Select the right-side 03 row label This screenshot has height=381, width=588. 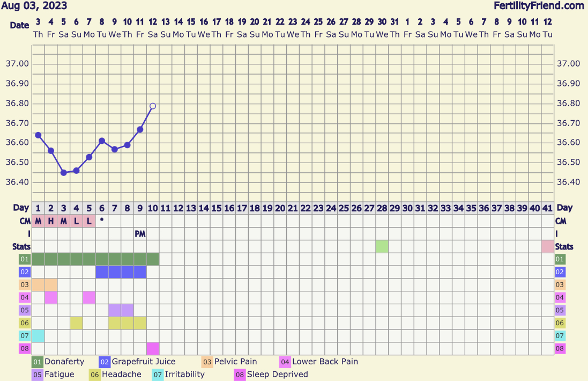(560, 285)
